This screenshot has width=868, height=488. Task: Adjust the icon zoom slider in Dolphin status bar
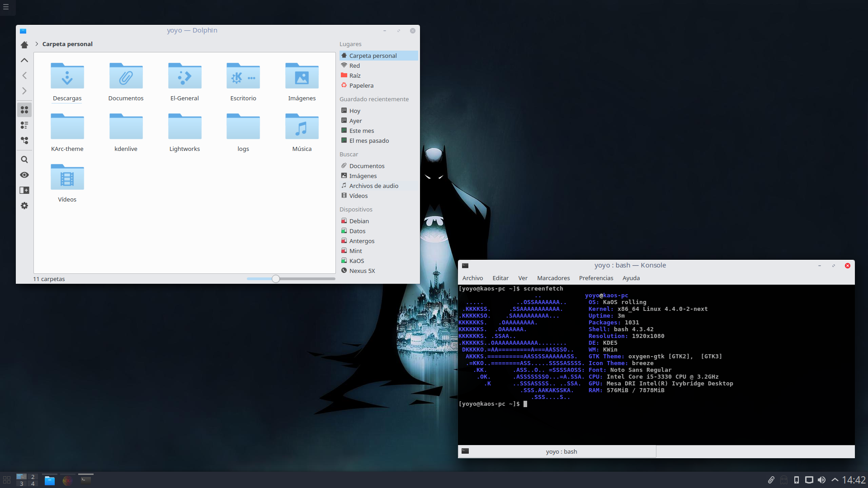tap(276, 279)
